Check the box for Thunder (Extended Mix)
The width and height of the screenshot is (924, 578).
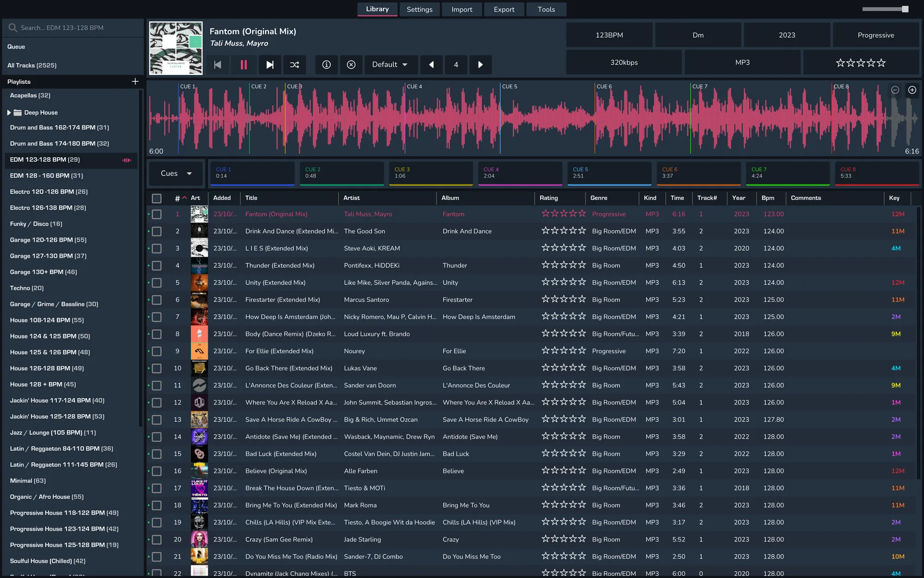tap(157, 265)
